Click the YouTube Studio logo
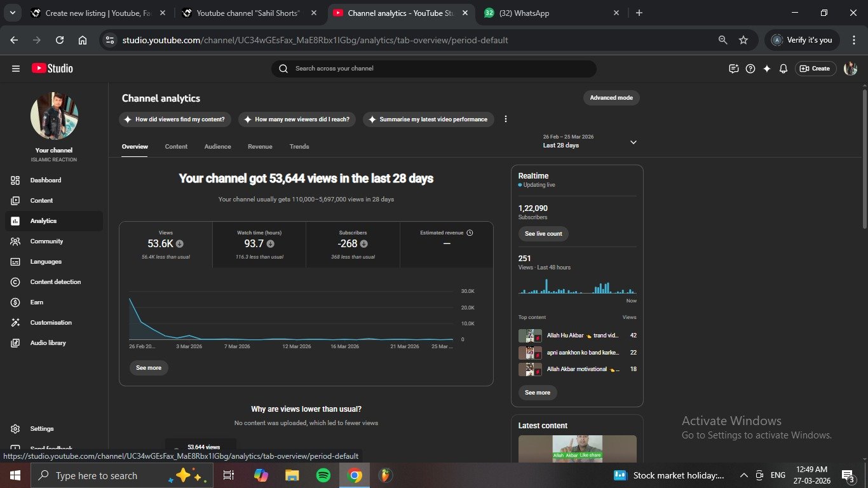The image size is (868, 488). coord(52,69)
